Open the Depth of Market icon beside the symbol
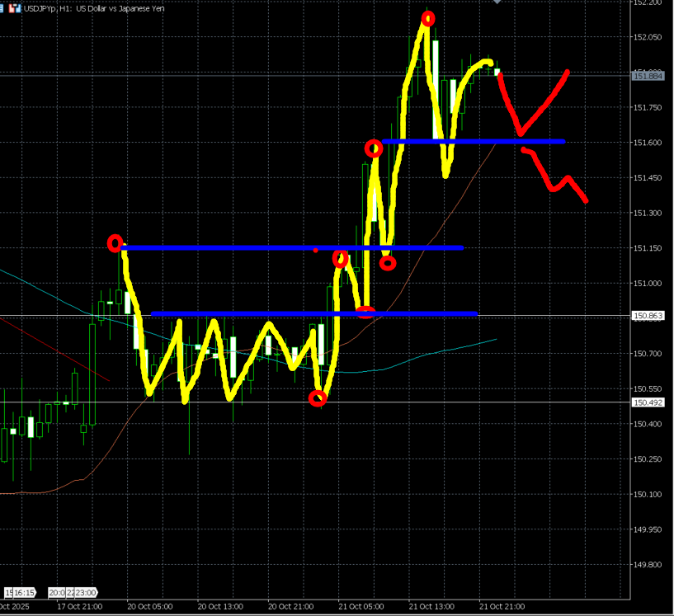The image size is (674, 616). tap(16, 7)
